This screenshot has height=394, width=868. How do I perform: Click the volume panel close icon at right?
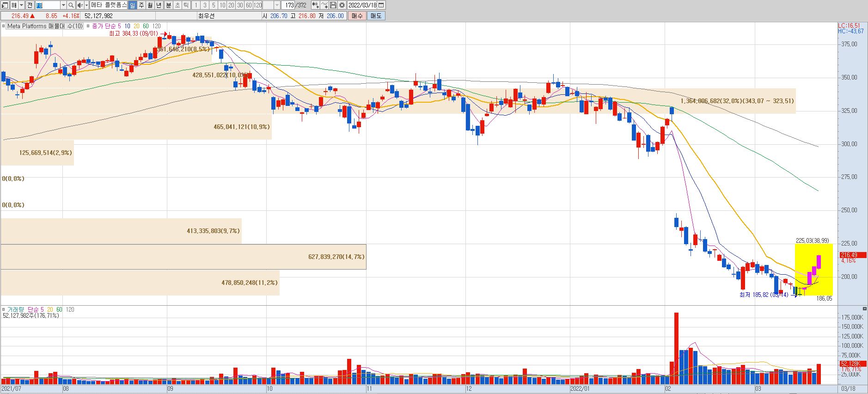865,308
